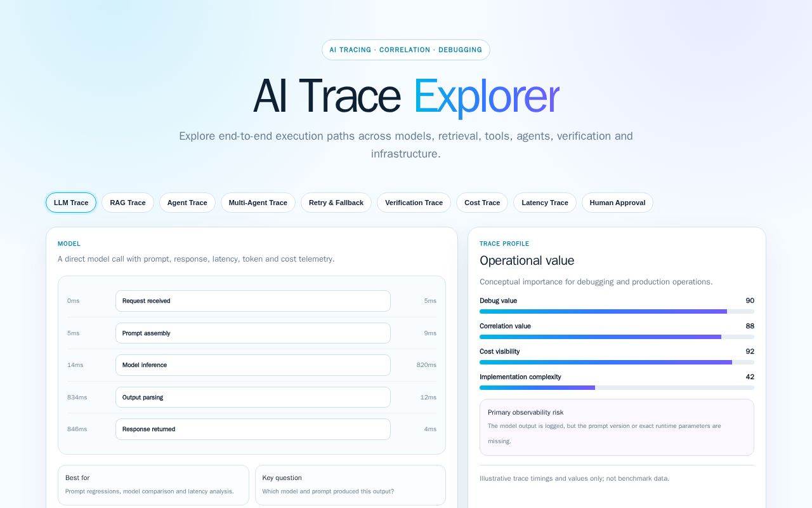Click the Correlation value progress bar
The height and width of the screenshot is (508, 812).
(617, 337)
